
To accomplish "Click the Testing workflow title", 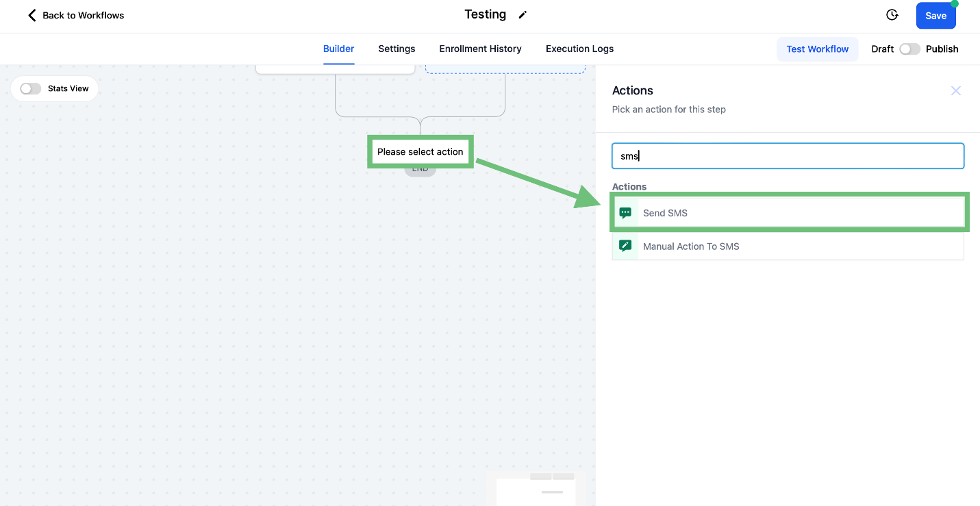I will pos(486,14).
